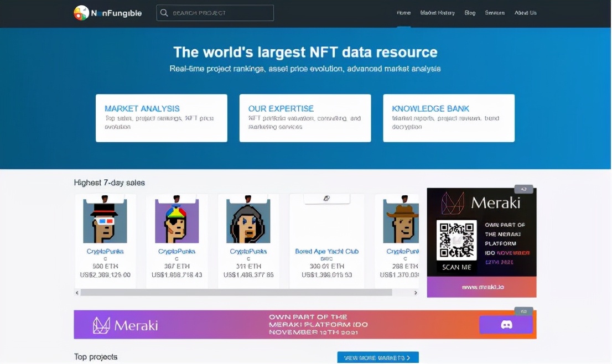
Task: Focus the Search Project input field
Action: [221, 13]
